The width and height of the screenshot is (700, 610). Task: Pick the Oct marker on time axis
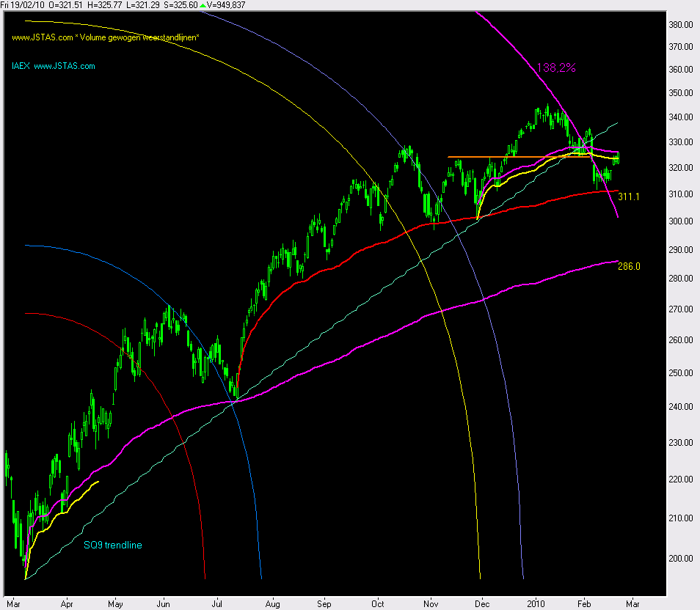[378, 603]
